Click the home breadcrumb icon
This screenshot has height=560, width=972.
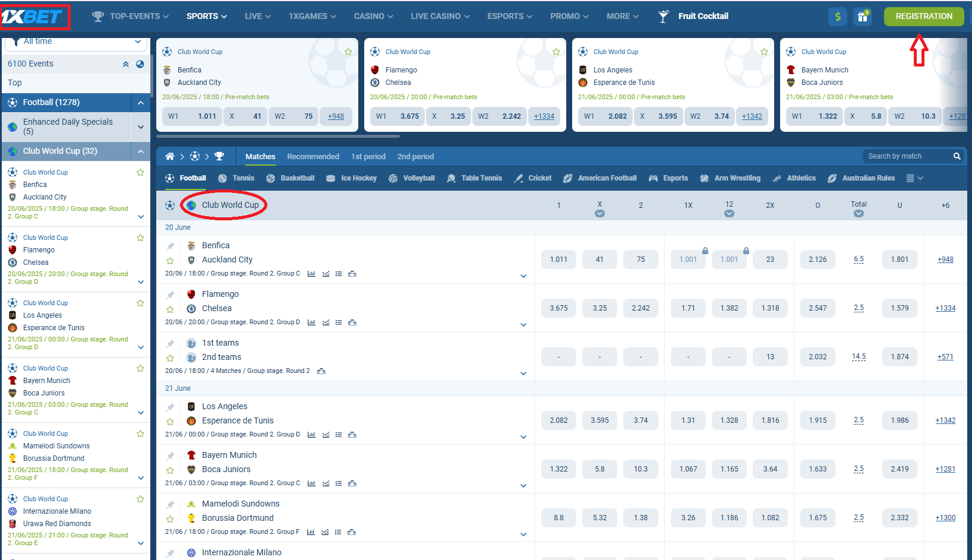click(170, 156)
